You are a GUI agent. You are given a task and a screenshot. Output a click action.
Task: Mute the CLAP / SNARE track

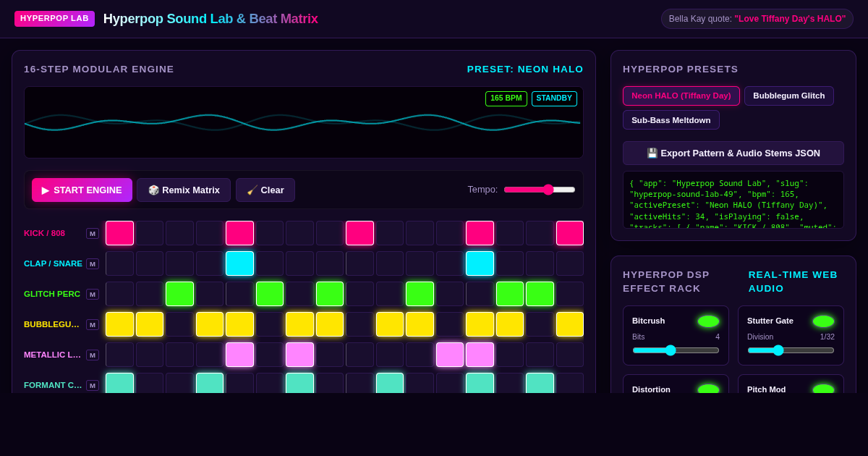pyautogui.click(x=93, y=263)
